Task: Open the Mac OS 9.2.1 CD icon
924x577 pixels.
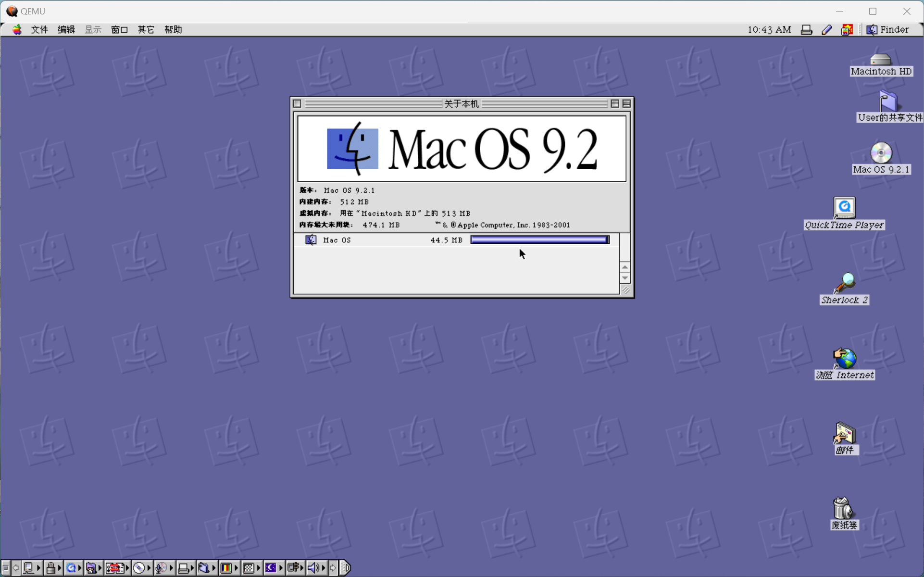Action: point(881,153)
